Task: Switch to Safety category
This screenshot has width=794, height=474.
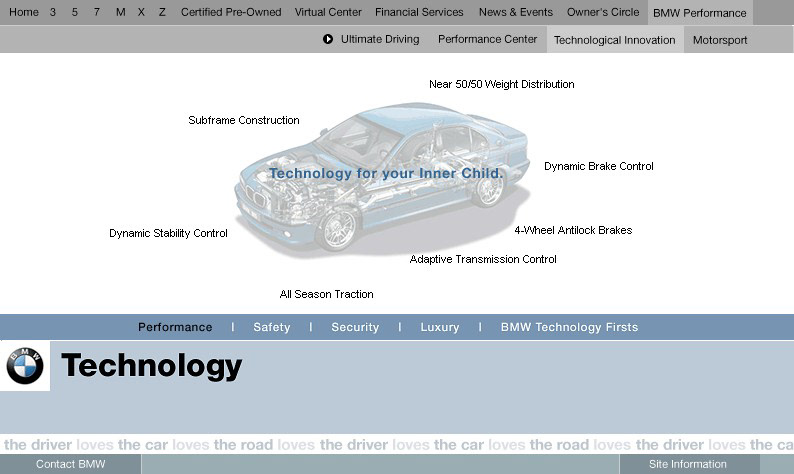Action: [272, 327]
